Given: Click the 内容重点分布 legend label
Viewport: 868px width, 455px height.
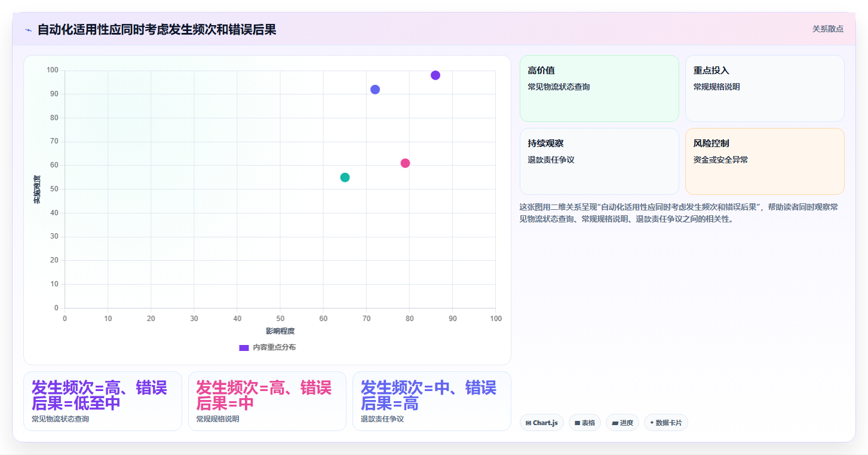Looking at the screenshot, I should click(274, 347).
